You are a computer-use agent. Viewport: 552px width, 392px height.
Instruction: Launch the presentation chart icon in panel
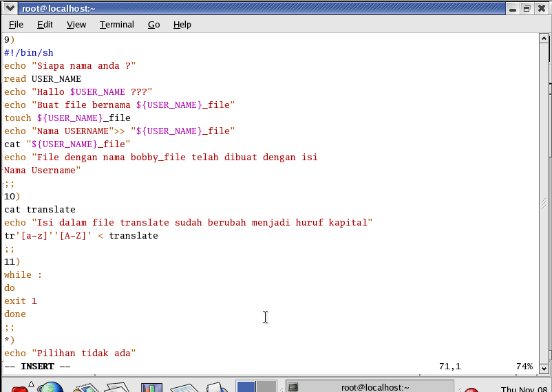(151, 387)
